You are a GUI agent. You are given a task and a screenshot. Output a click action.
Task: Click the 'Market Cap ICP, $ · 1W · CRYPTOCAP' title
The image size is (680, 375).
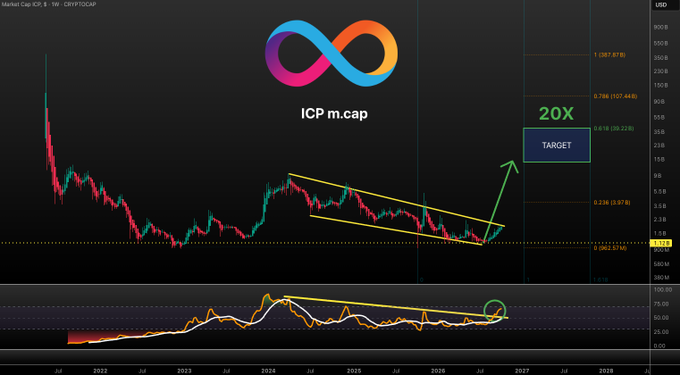point(48,4)
